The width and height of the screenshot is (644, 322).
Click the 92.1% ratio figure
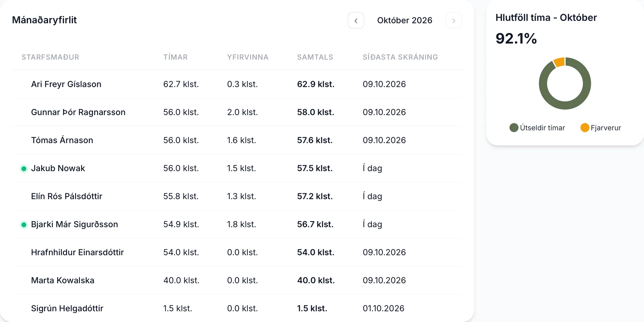(516, 38)
